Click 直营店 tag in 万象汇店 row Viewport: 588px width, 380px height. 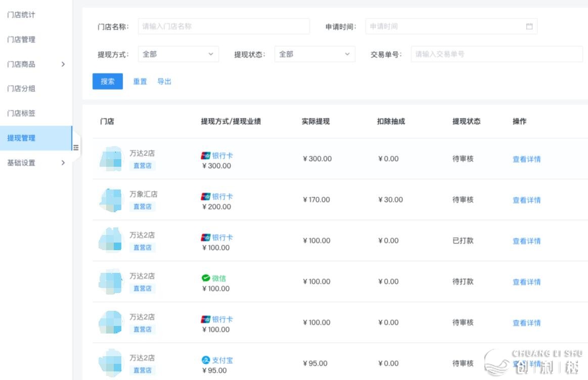pyautogui.click(x=143, y=207)
